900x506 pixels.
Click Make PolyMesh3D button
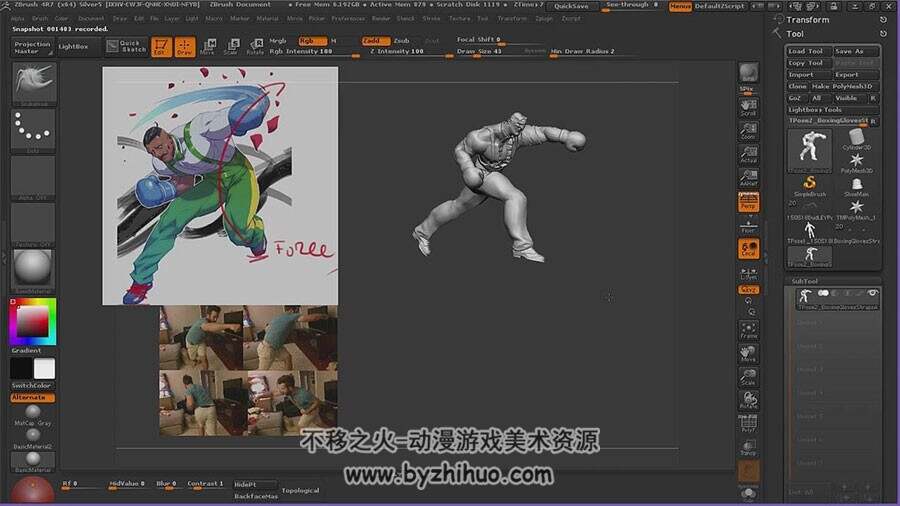[844, 86]
